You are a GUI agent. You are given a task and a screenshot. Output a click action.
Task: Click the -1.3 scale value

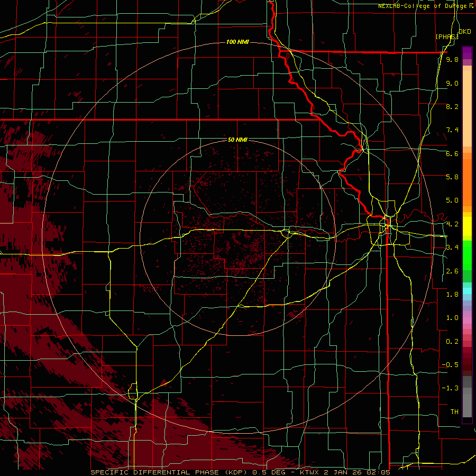click(x=450, y=388)
